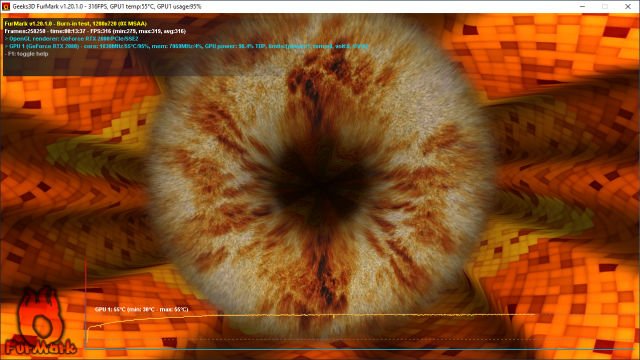This screenshot has height=360, width=640.
Task: Click the yellow Burn-in test header line
Action: (x=76, y=24)
